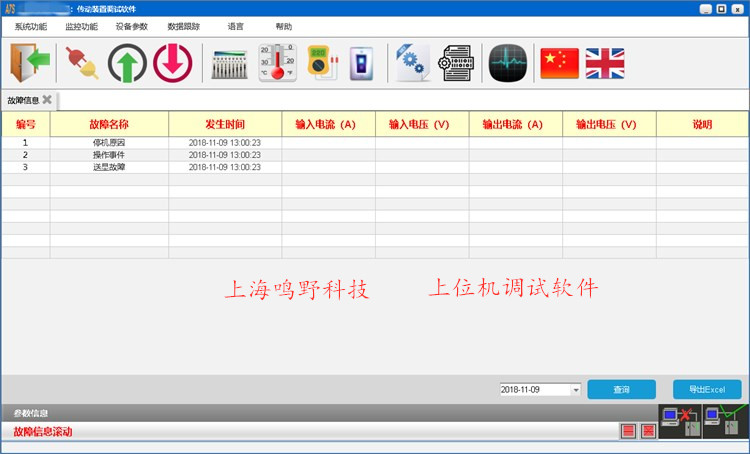Select the fault row named 送显故障

tap(109, 167)
